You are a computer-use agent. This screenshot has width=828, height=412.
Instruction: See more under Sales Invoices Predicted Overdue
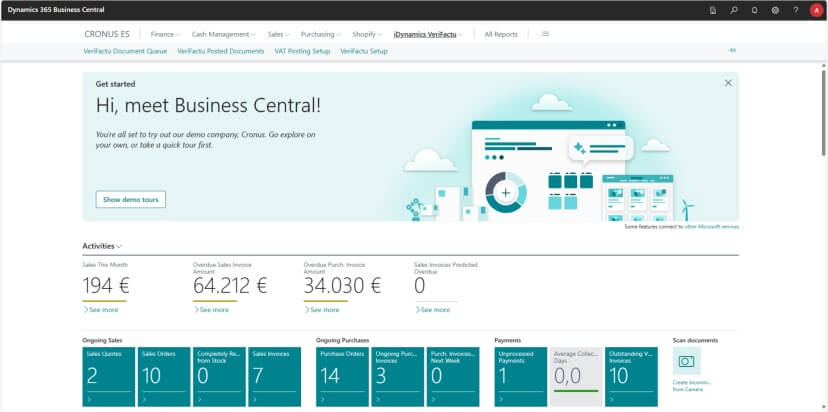click(x=433, y=310)
